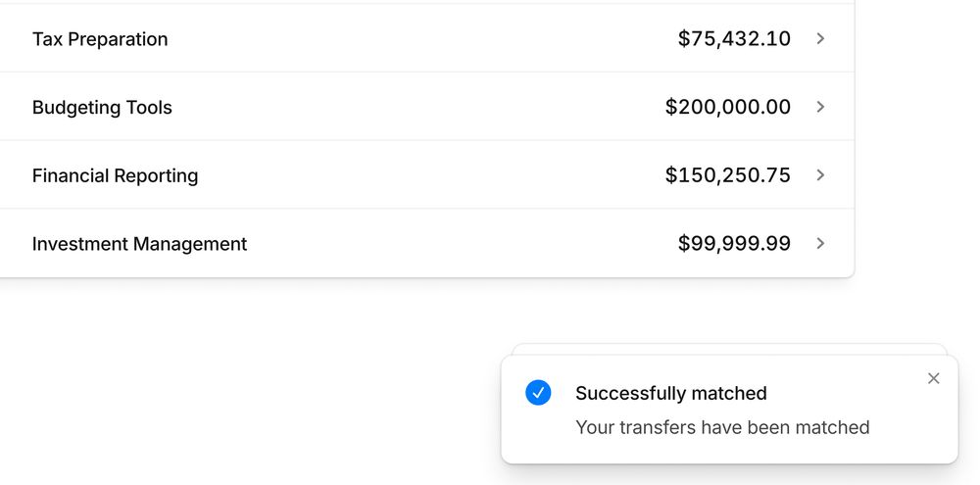The image size is (980, 485).
Task: Bring forward the stacked notification behind the toast
Action: [x=729, y=349]
